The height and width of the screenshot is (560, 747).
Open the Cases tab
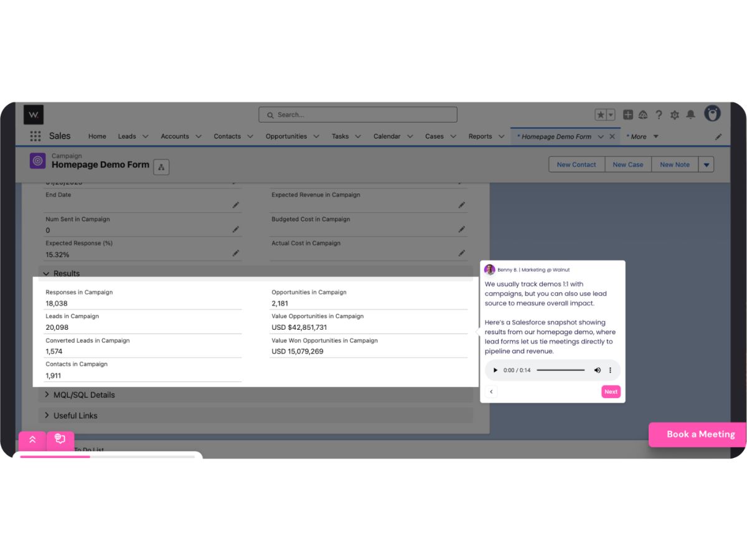[x=435, y=136]
